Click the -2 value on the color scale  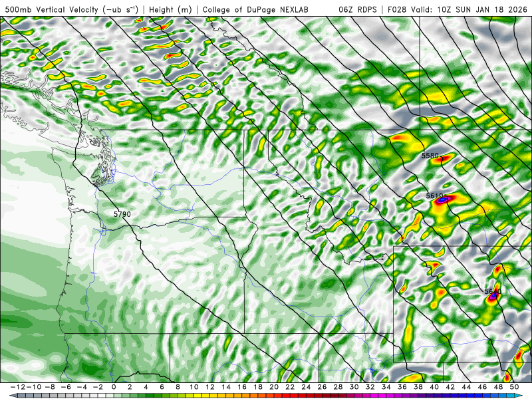pyautogui.click(x=98, y=387)
